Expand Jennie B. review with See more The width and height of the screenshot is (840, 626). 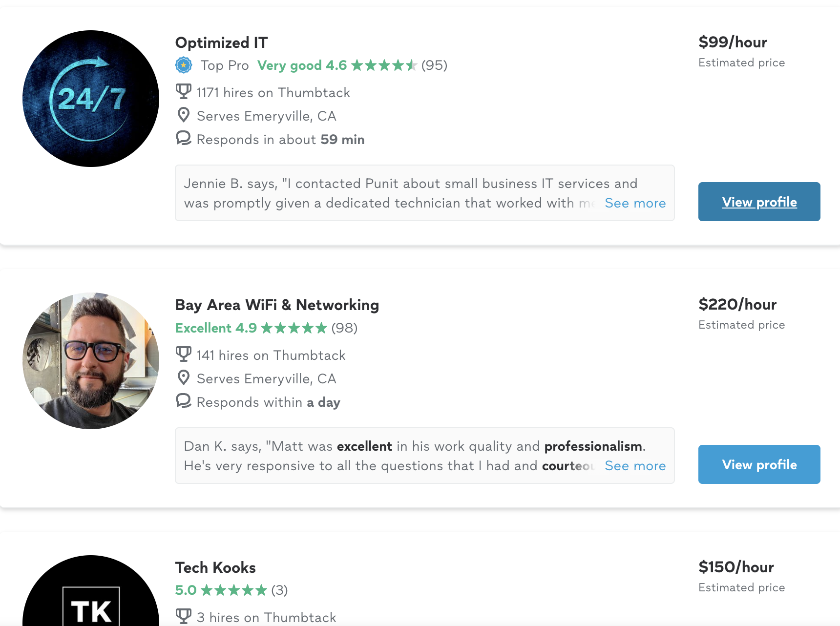[x=635, y=203]
